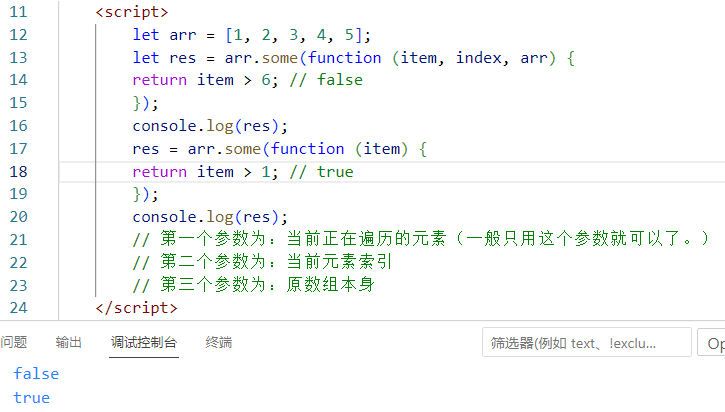Click the comment 第二个参数为：当前元素索引

pyautogui.click(x=262, y=262)
